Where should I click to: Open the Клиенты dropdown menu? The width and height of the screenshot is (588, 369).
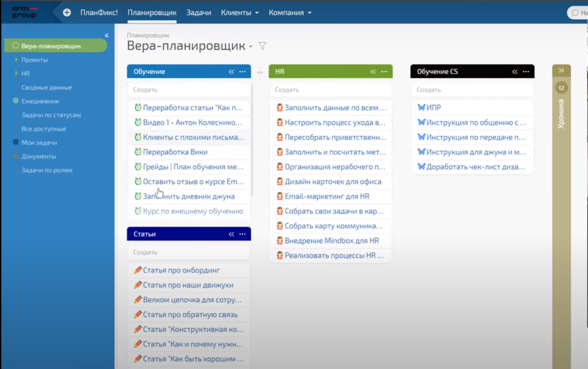(240, 13)
